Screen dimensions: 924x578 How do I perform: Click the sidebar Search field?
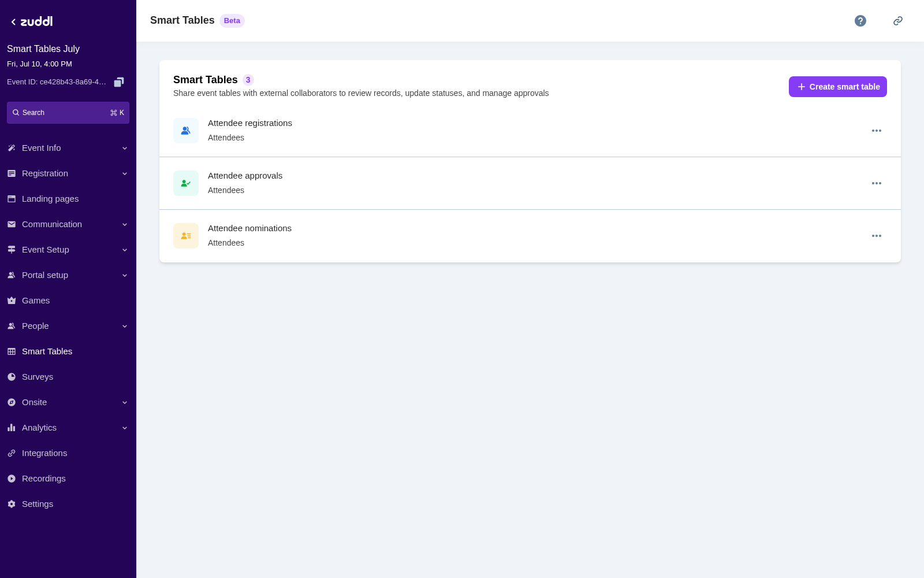click(x=68, y=113)
